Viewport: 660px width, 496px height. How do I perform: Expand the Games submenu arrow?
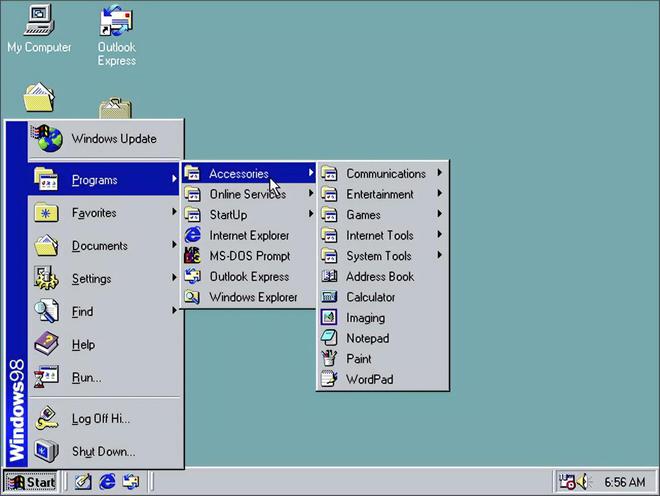point(439,214)
